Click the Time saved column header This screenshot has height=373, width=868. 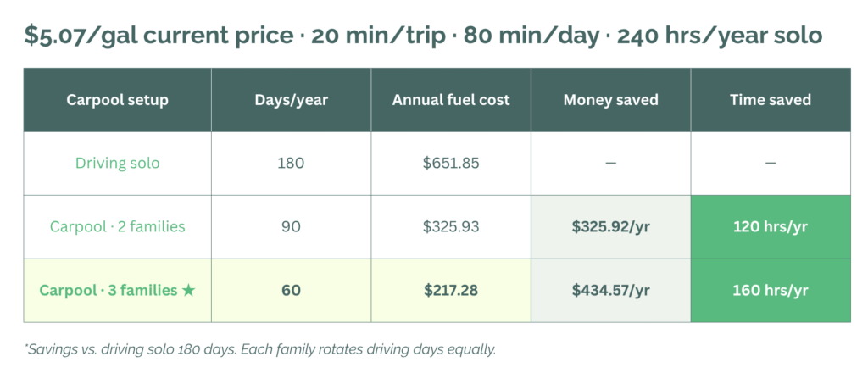(x=771, y=100)
